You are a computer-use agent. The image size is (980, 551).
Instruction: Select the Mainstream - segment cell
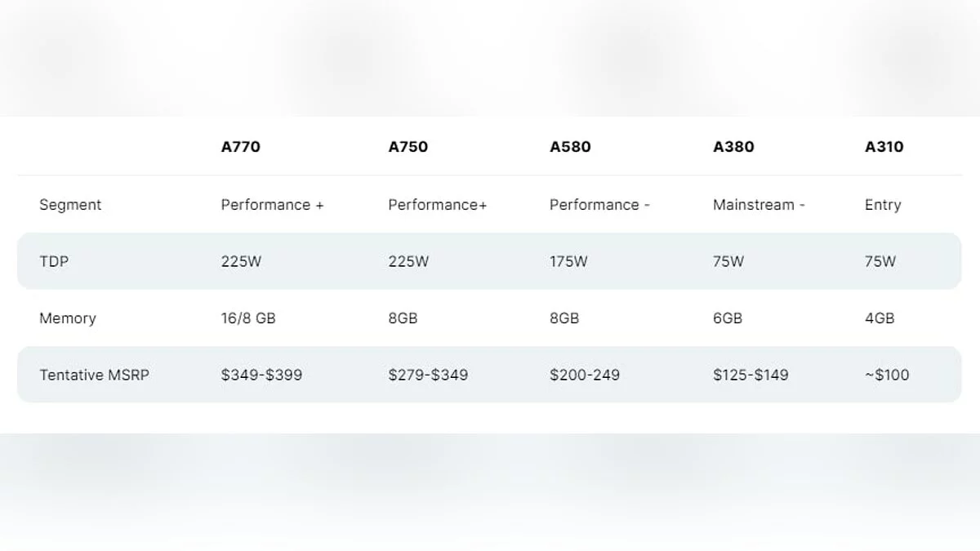(759, 205)
